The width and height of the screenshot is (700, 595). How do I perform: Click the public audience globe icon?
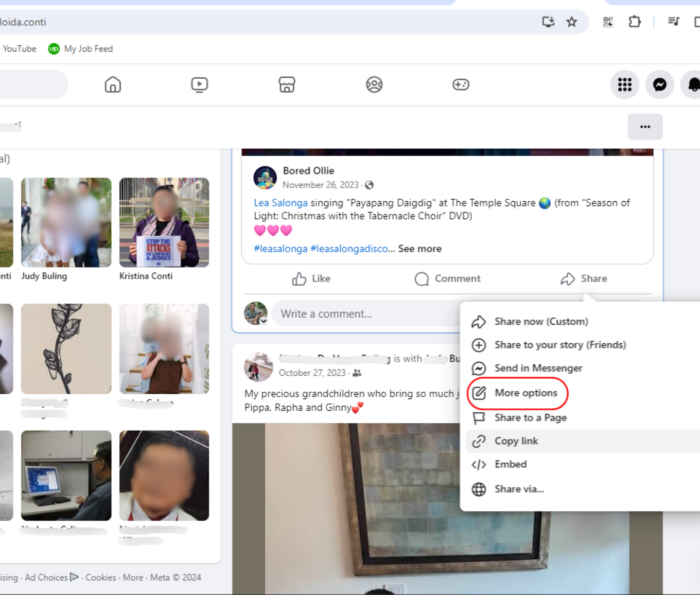(369, 185)
